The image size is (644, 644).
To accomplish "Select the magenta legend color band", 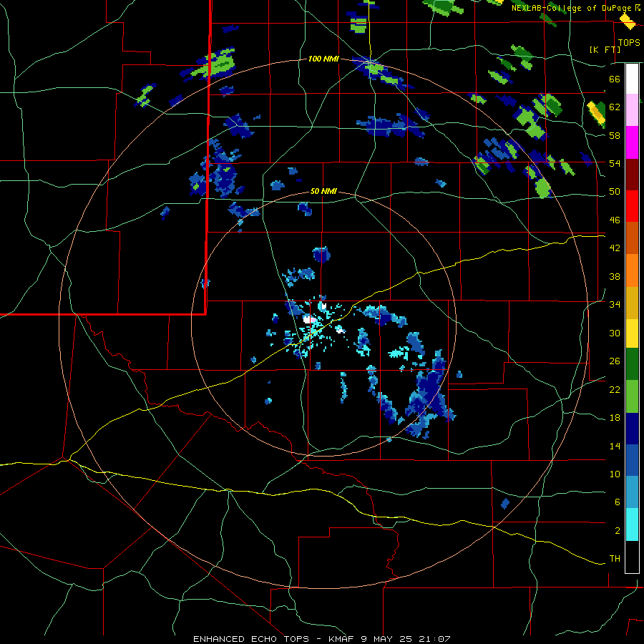I will pyautogui.click(x=632, y=142).
